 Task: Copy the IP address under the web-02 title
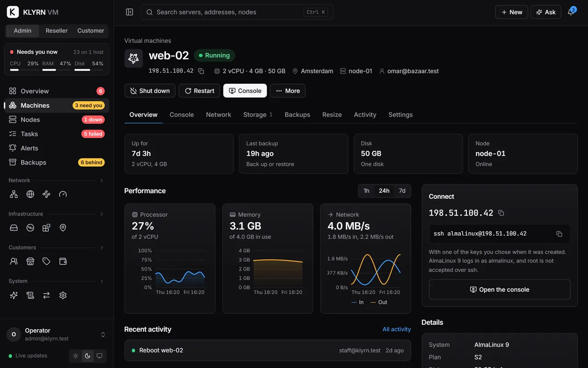[201, 71]
